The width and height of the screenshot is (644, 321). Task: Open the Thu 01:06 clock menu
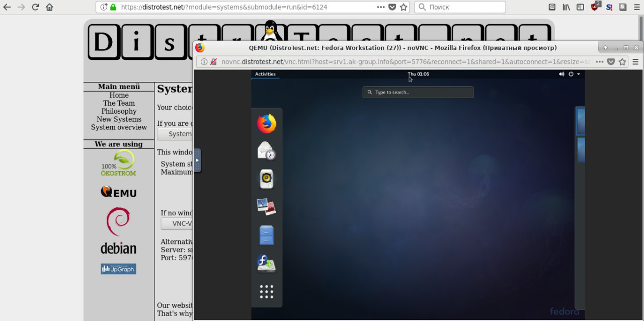[418, 74]
